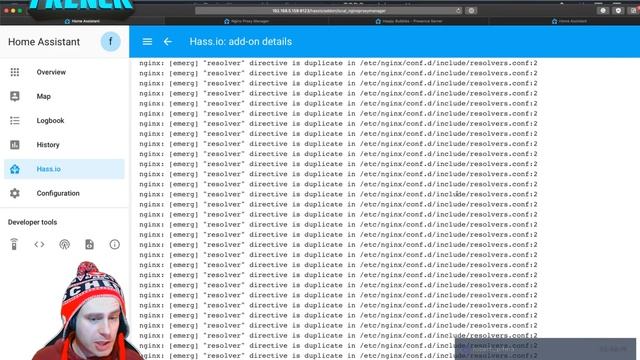
Task: Go back using the header arrow
Action: [168, 42]
